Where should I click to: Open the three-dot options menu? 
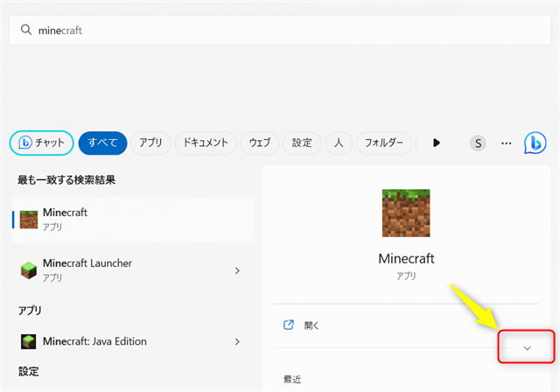[x=506, y=143]
